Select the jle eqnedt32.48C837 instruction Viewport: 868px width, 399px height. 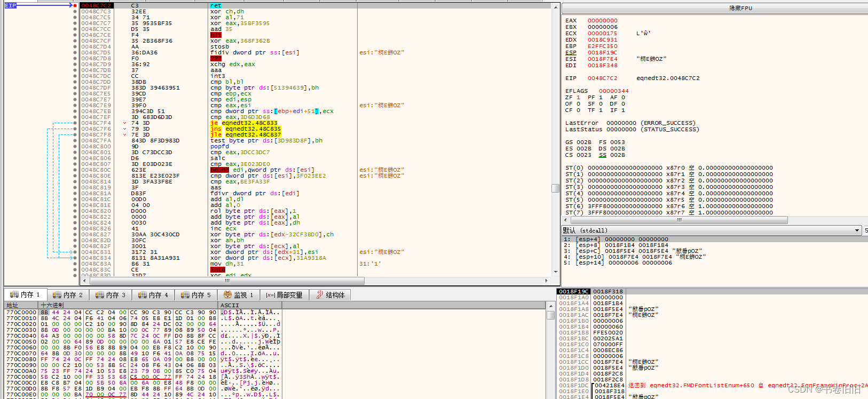(x=246, y=135)
